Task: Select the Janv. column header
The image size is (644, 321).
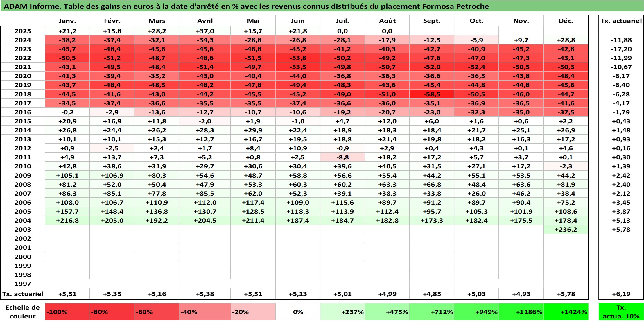Action: (67, 21)
